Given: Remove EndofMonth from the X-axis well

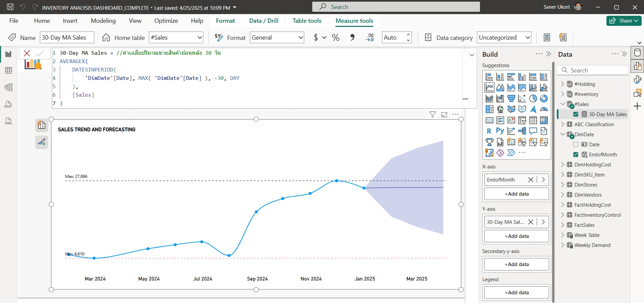Looking at the screenshot, I should (531, 180).
